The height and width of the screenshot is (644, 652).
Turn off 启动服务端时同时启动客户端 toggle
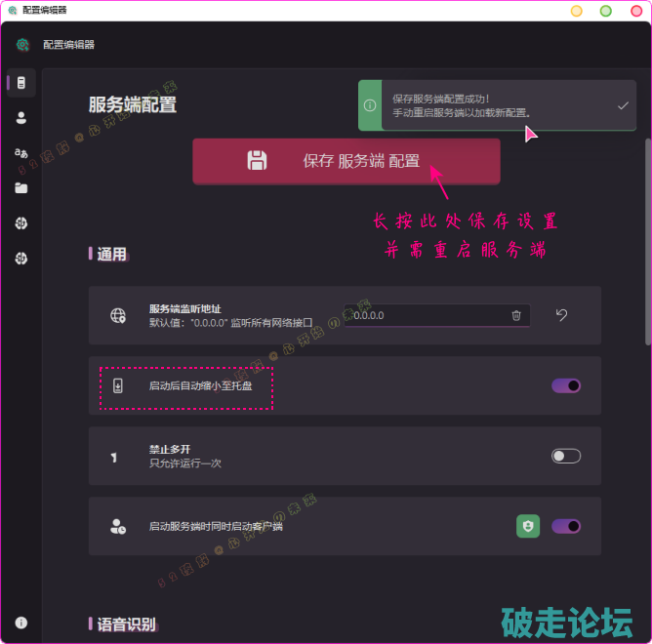point(566,526)
